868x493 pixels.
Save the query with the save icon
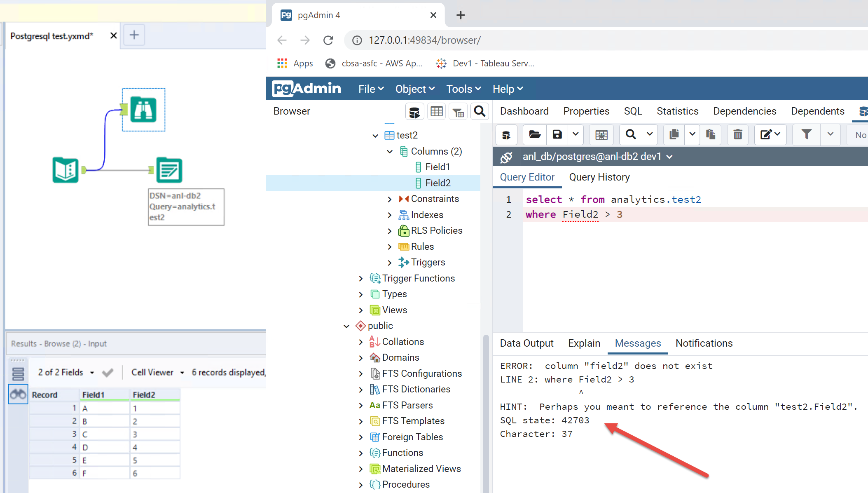click(x=557, y=135)
